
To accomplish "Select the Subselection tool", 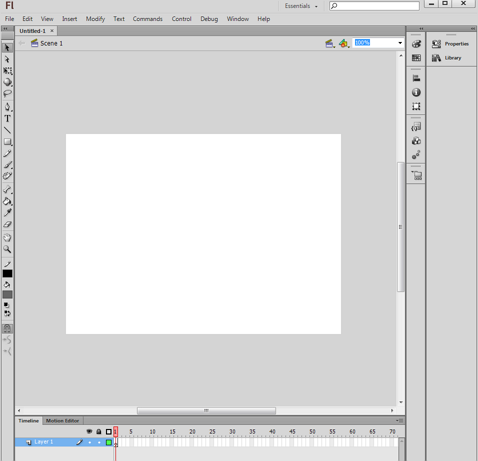I will (7, 59).
